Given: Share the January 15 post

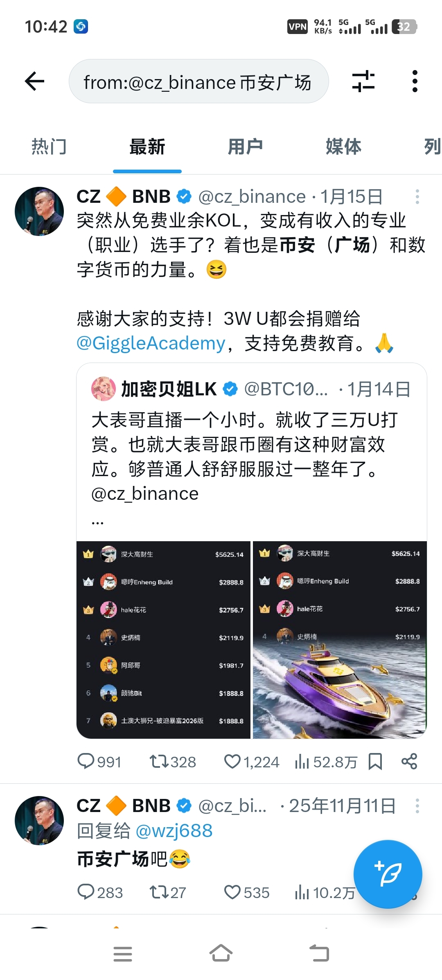Looking at the screenshot, I should click(x=409, y=762).
